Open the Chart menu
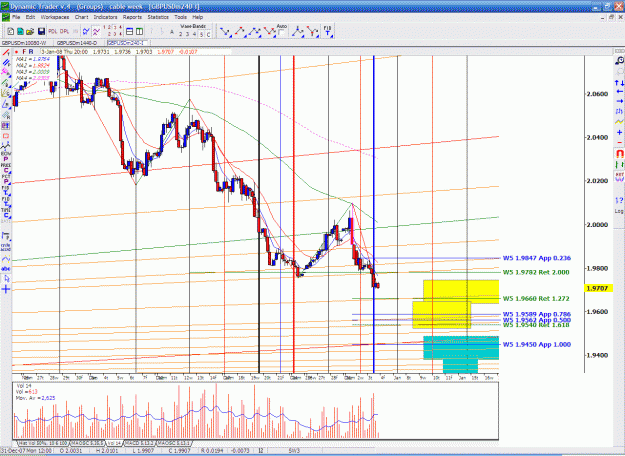The image size is (625, 456). click(x=81, y=17)
